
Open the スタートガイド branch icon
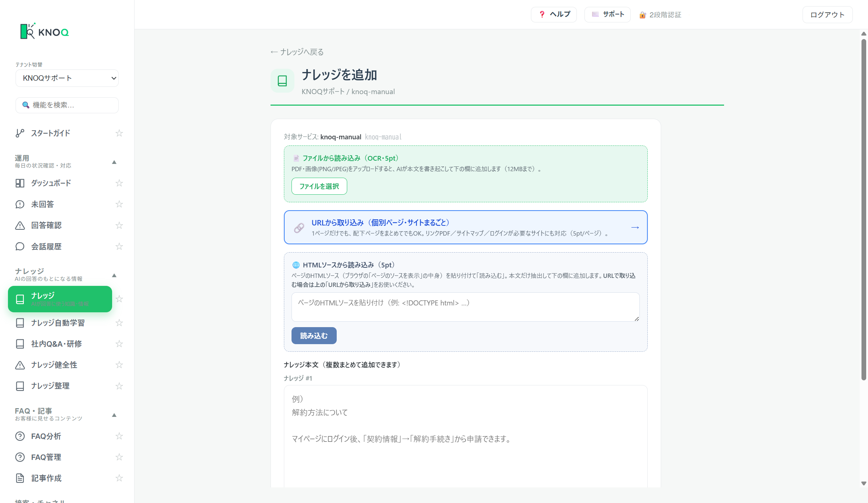20,133
